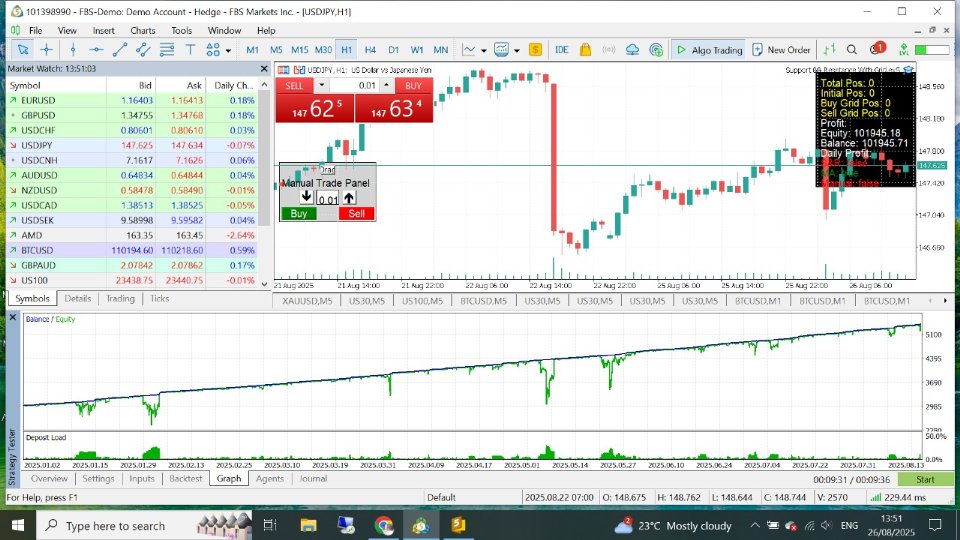Open the lot volume dropdown arrow
This screenshot has width=960, height=540.
(x=321, y=86)
